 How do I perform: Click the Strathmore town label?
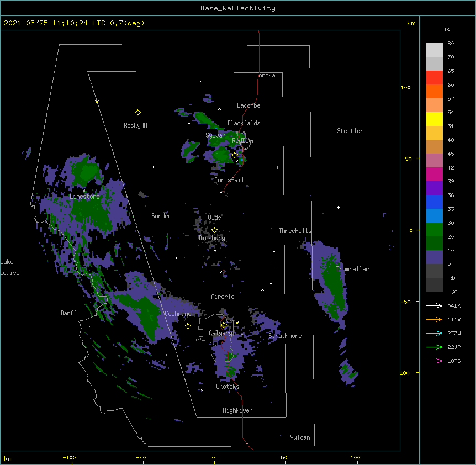click(x=285, y=336)
